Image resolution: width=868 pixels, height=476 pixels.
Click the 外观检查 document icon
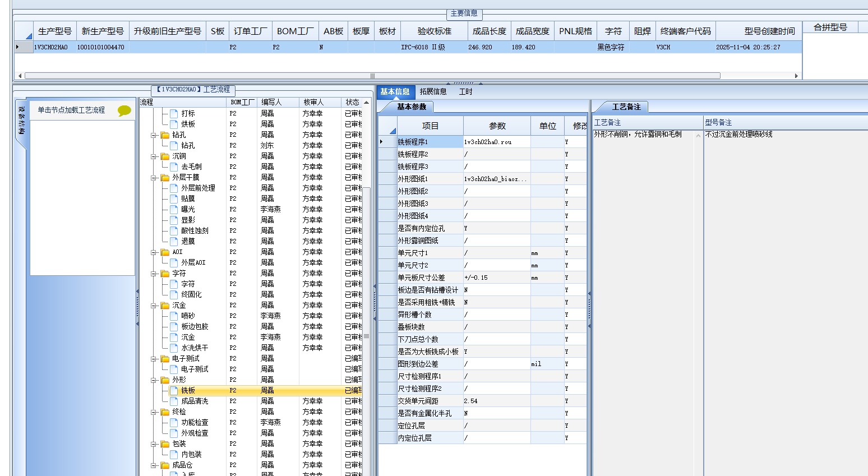(x=174, y=433)
